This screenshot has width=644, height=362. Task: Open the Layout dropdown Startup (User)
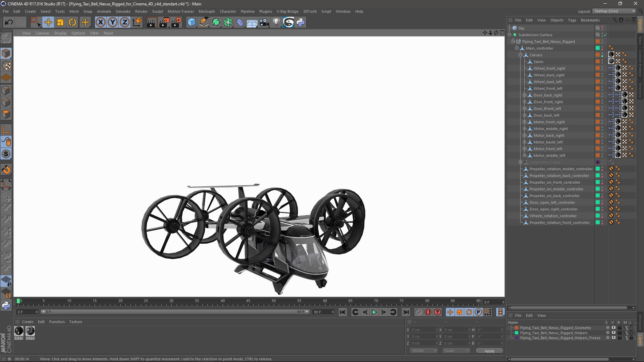pos(614,11)
